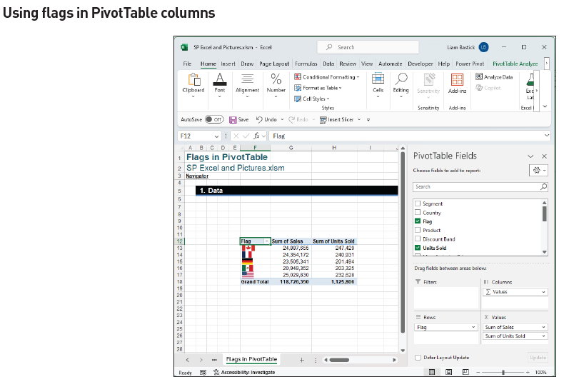Click the Copilot button
The width and height of the screenshot is (564, 392).
(x=488, y=88)
